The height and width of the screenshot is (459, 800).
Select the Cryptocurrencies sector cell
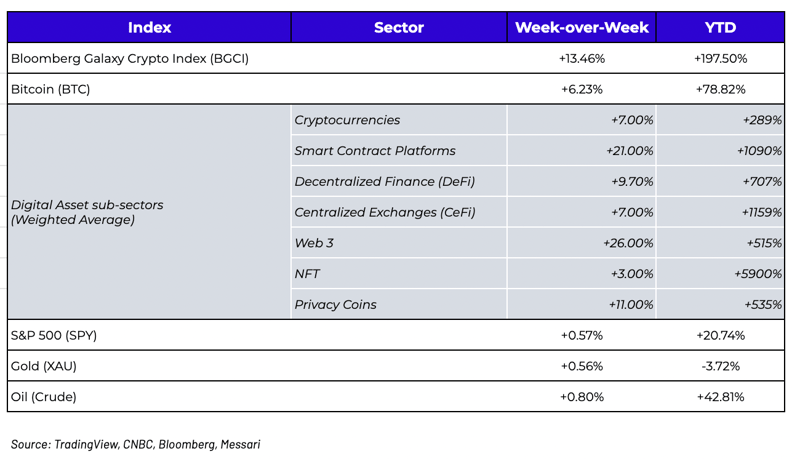tap(347, 120)
